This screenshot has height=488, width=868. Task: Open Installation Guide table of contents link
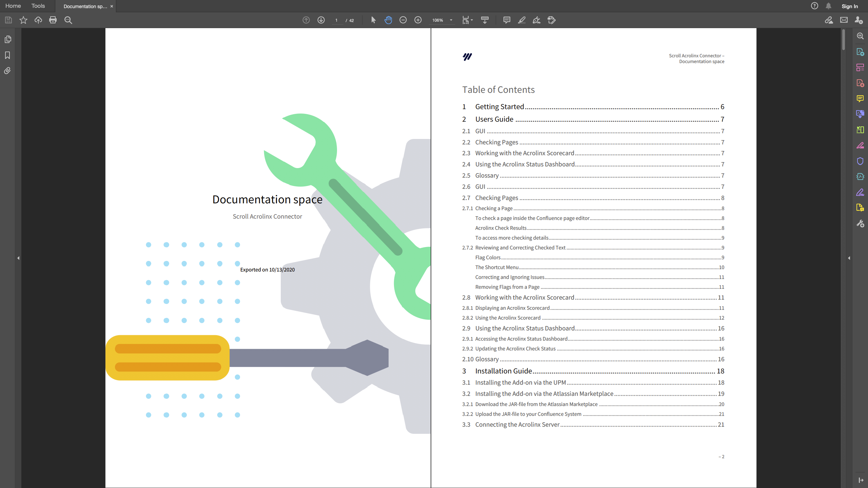click(x=504, y=371)
